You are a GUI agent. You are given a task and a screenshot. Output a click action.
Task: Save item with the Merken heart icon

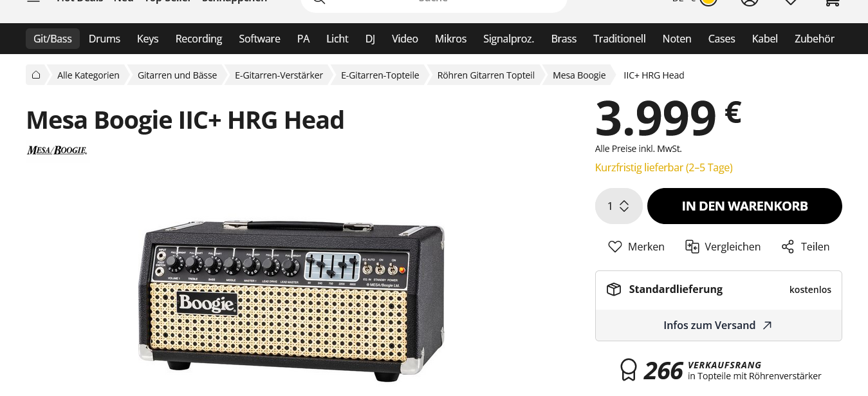pos(615,247)
